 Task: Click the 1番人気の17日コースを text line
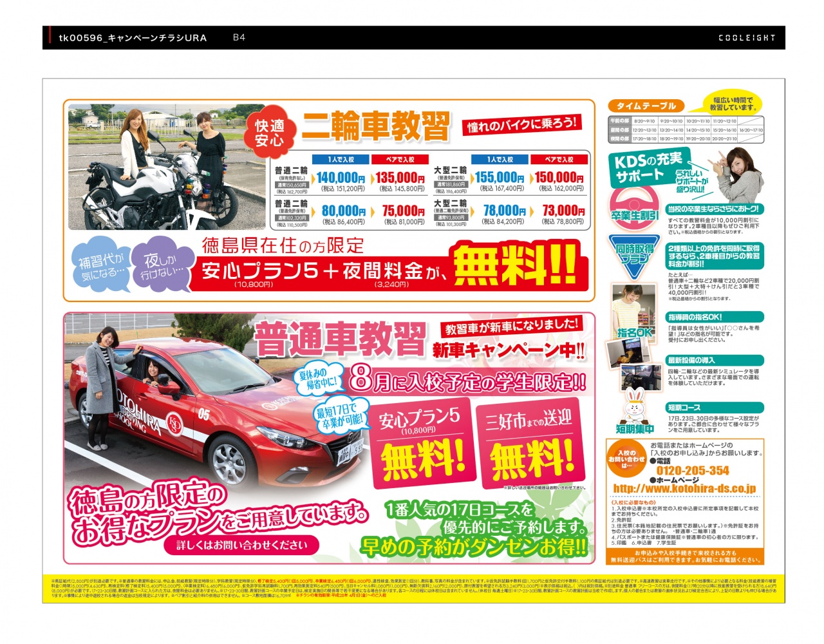460,510
